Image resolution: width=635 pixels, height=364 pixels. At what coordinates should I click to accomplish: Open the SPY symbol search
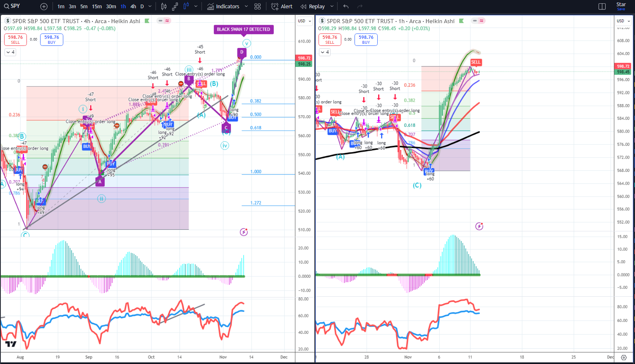tap(12, 6)
